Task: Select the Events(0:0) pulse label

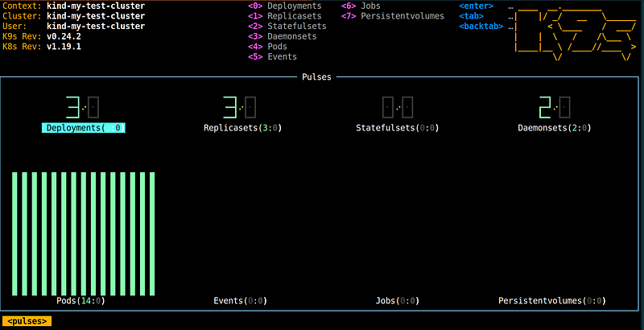Action: click(240, 301)
